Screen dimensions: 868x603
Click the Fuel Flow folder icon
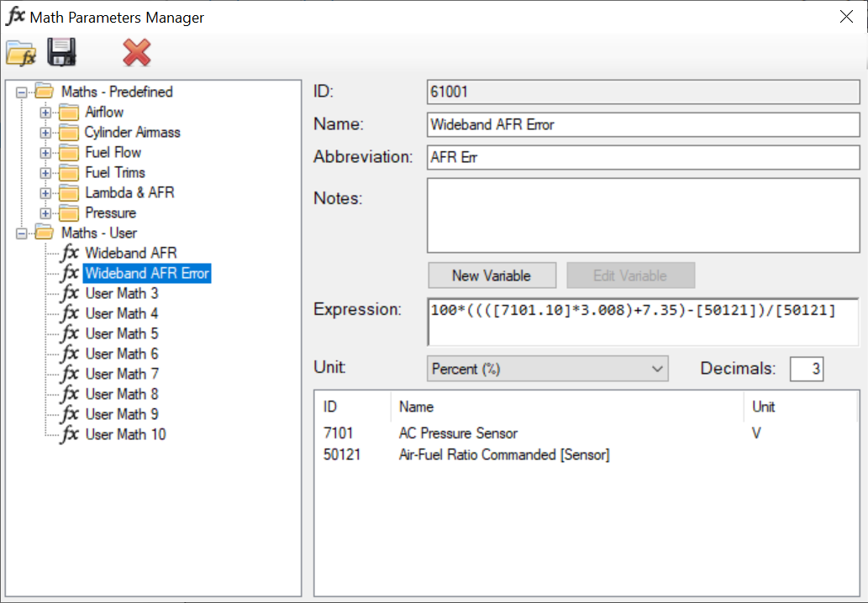(x=69, y=153)
